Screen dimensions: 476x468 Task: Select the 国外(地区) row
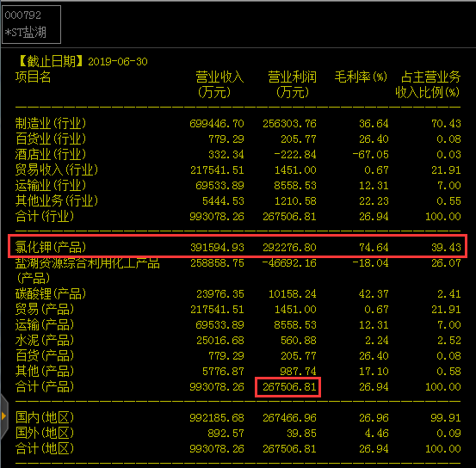(x=238, y=433)
